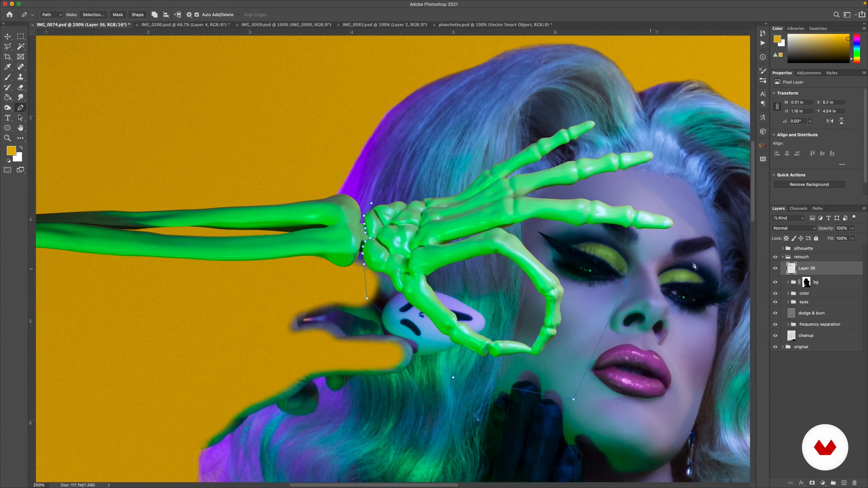868x488 pixels.
Task: Select the Clone Stamp tool
Action: tap(21, 77)
